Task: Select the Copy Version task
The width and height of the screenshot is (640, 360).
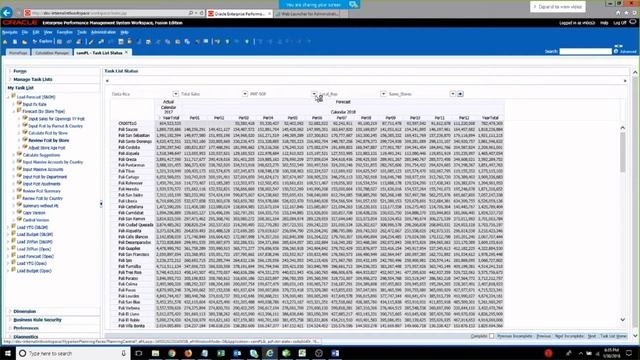Action: (34, 213)
